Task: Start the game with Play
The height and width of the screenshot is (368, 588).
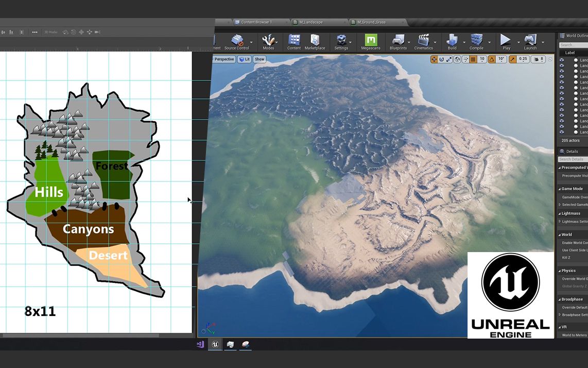Action: pyautogui.click(x=506, y=42)
